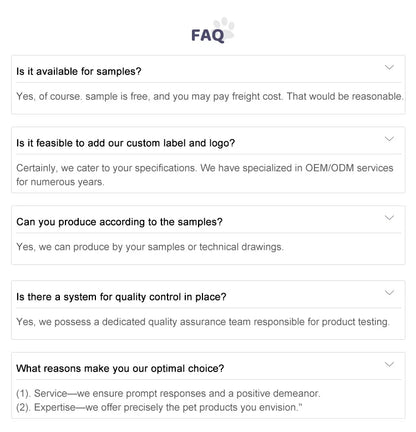Viewport: 416px width, 432px height.
Task: Click the 'Expertise—we offer precisely the pet products' line
Action: [x=159, y=407]
